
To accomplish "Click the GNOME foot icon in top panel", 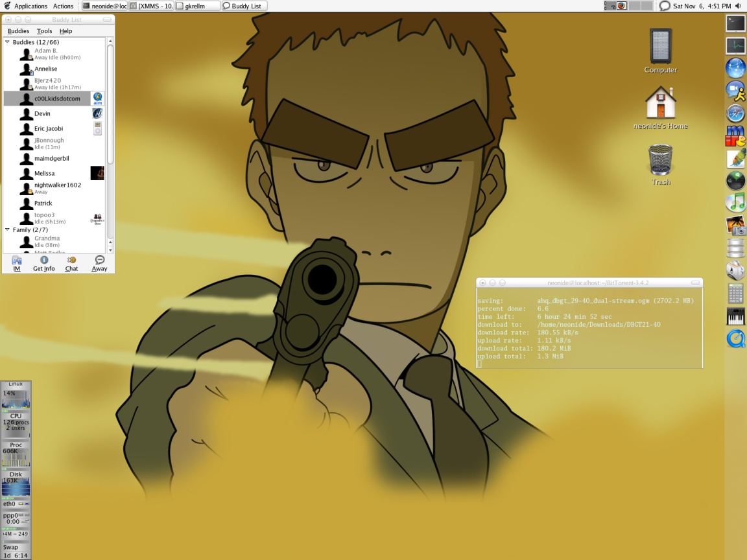I will tap(6, 6).
